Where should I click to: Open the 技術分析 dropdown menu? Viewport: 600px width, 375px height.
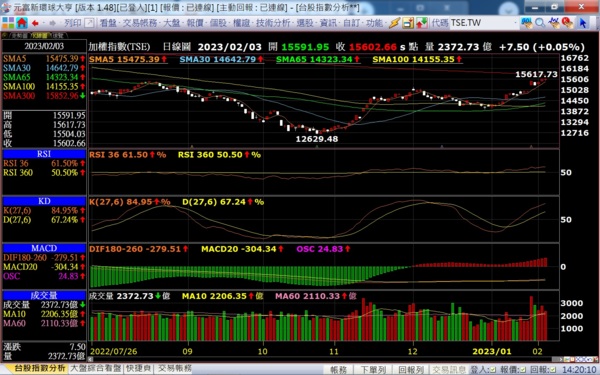(x=274, y=23)
